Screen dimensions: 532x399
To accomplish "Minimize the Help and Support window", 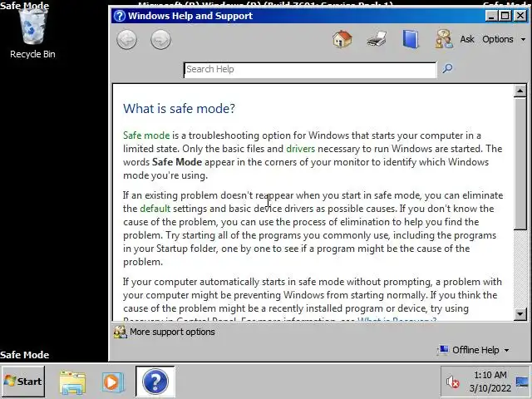I will click(491, 16).
